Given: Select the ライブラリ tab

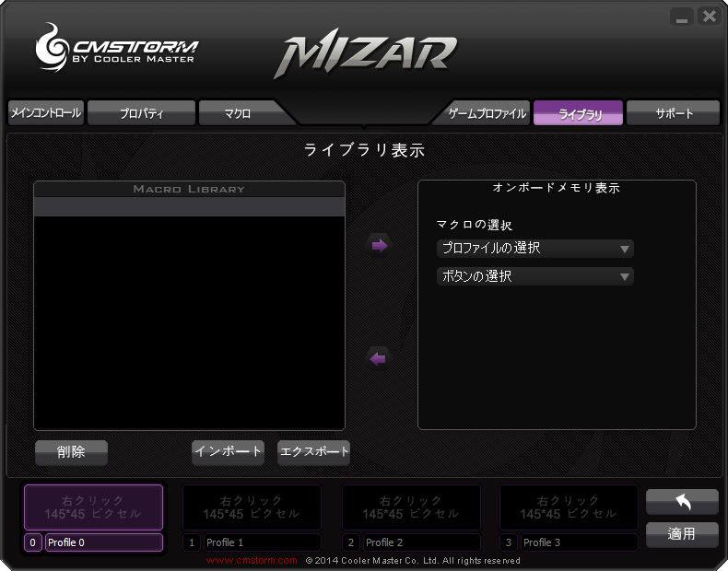Looking at the screenshot, I should (578, 112).
